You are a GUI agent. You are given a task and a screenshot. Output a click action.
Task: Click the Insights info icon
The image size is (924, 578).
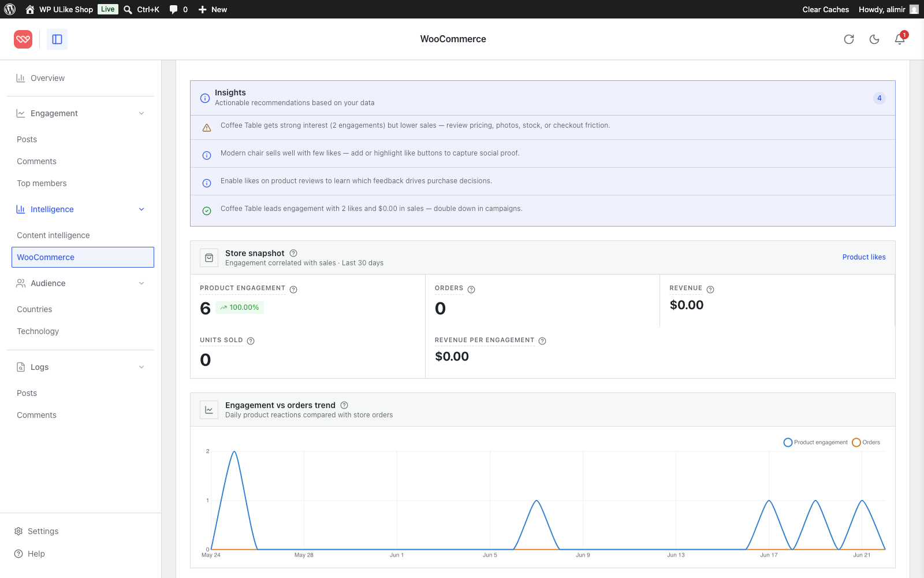tap(205, 98)
